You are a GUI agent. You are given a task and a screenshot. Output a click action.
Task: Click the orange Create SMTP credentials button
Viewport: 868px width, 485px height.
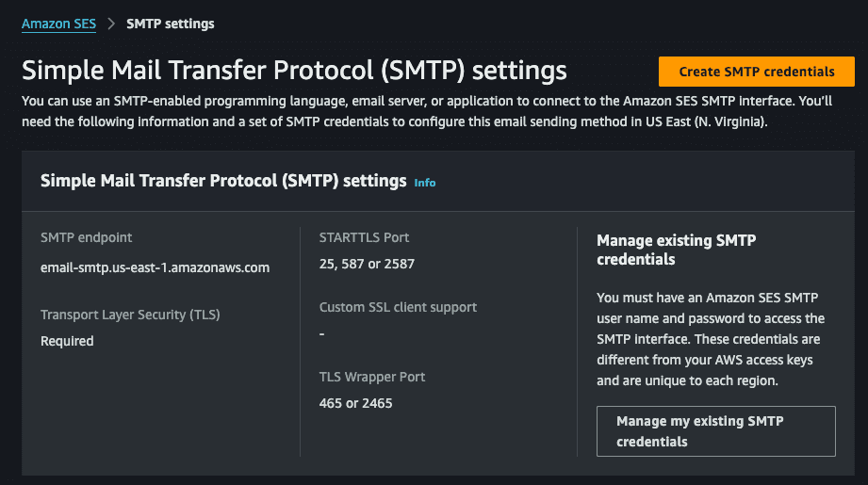pos(756,72)
